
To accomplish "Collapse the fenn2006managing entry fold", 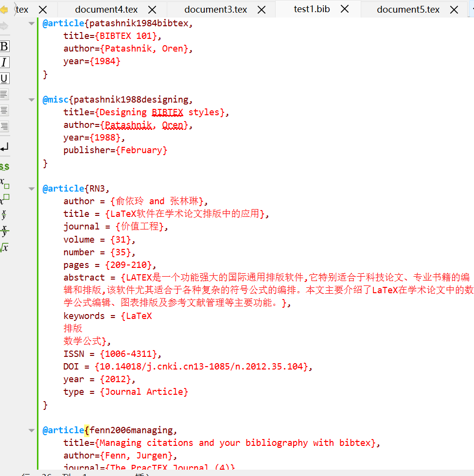I will pos(32,430).
